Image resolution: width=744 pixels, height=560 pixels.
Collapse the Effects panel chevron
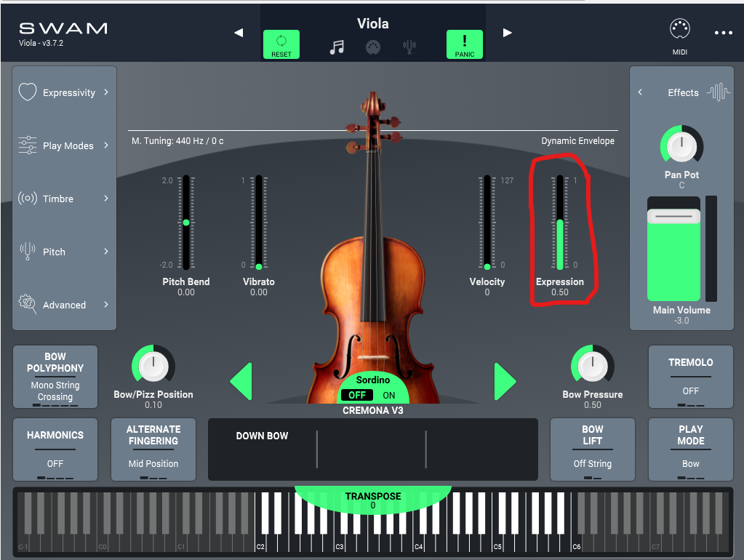point(640,92)
